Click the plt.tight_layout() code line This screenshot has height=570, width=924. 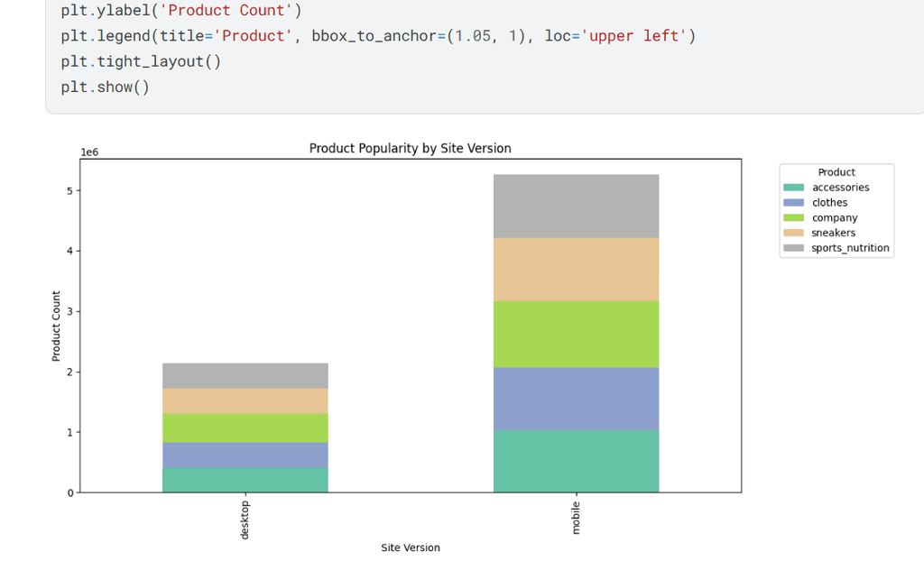click(141, 62)
